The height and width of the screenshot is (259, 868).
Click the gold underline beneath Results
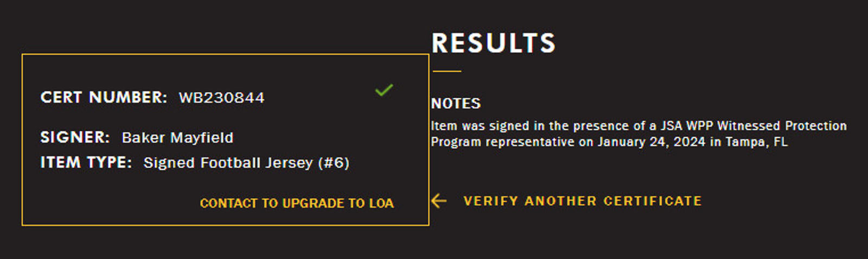point(446,71)
